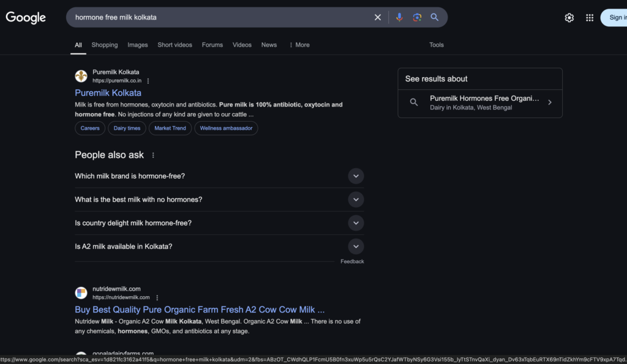Click the 'See results about' heading
This screenshot has height=364, width=627.
click(x=436, y=79)
